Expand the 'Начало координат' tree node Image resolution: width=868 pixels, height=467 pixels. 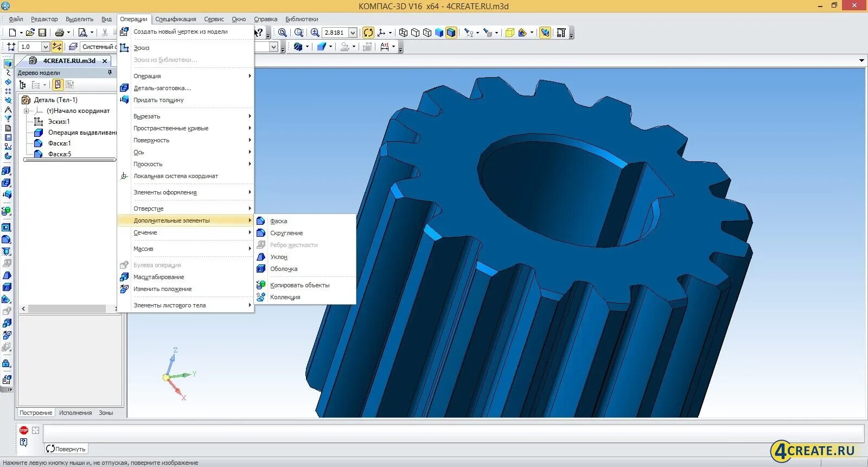point(26,111)
